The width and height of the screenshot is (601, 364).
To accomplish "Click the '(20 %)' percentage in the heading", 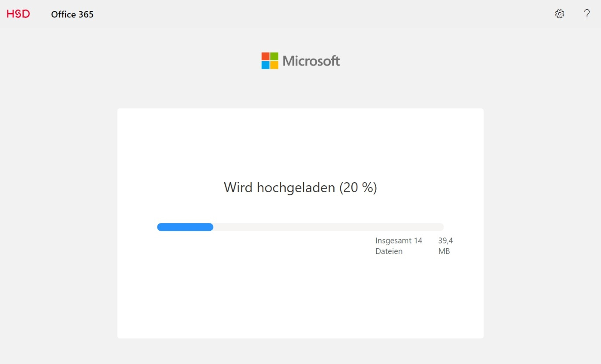I will click(x=358, y=187).
